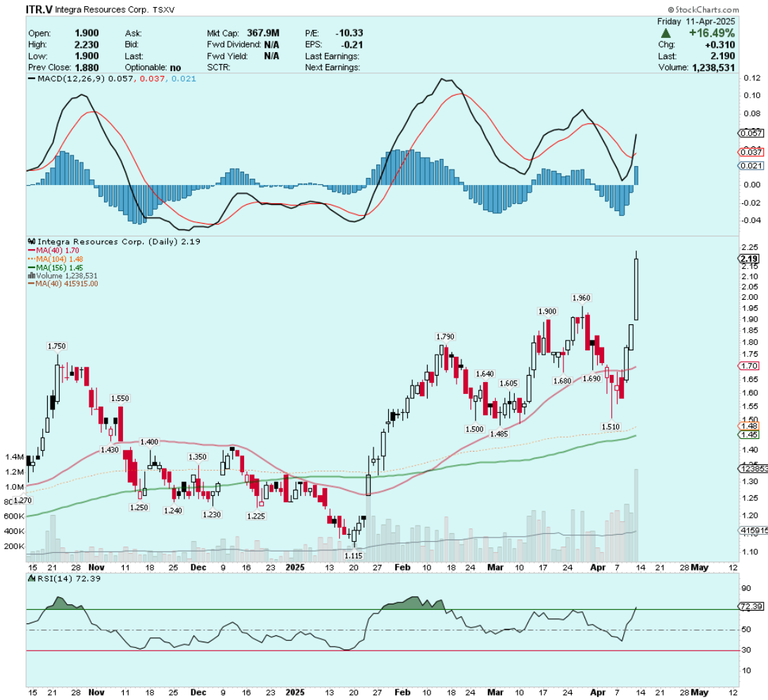Screen dimensions: 768x700
Task: Click the boxed 0.021 histogram axis label
Action: coord(750,165)
